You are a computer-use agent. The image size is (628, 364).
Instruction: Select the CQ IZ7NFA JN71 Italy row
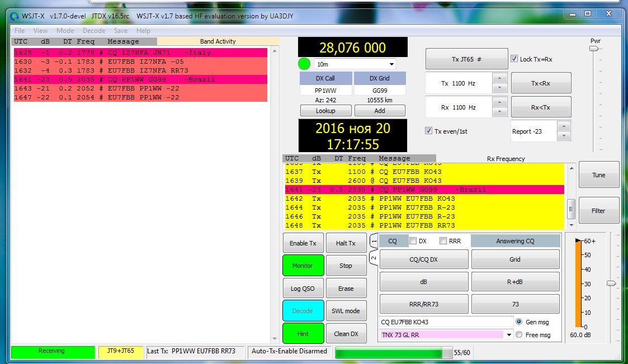(140, 53)
